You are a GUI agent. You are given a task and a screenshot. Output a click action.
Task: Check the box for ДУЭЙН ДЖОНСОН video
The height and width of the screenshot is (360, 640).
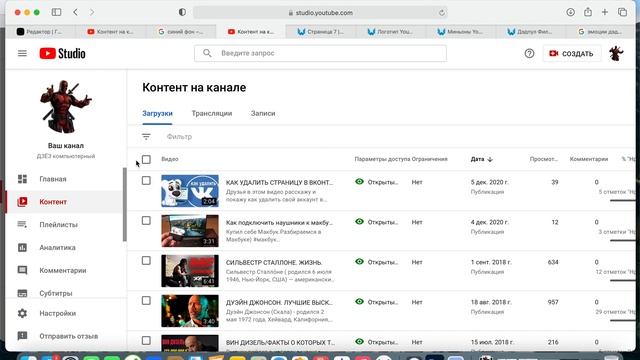146,300
